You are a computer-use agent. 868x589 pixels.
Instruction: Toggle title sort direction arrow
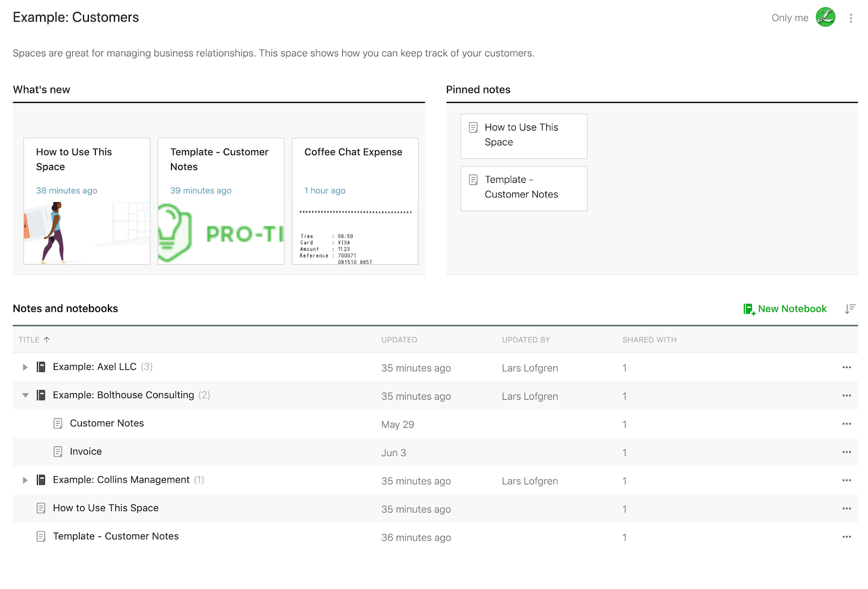click(47, 340)
